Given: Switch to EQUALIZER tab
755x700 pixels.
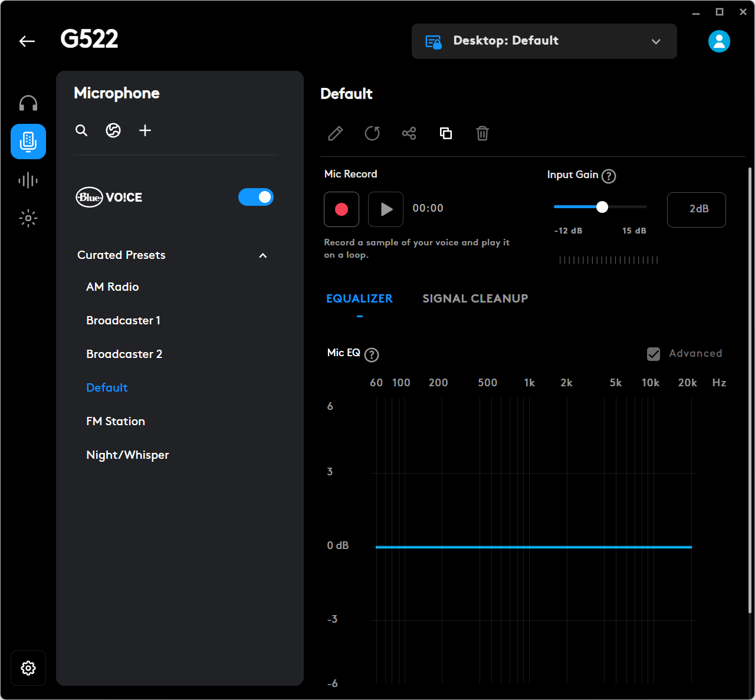Looking at the screenshot, I should [359, 298].
